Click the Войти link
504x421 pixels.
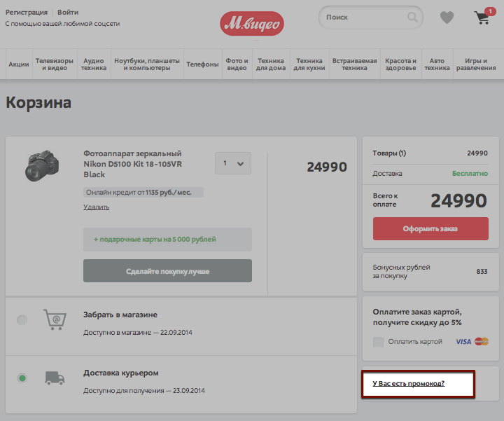68,12
